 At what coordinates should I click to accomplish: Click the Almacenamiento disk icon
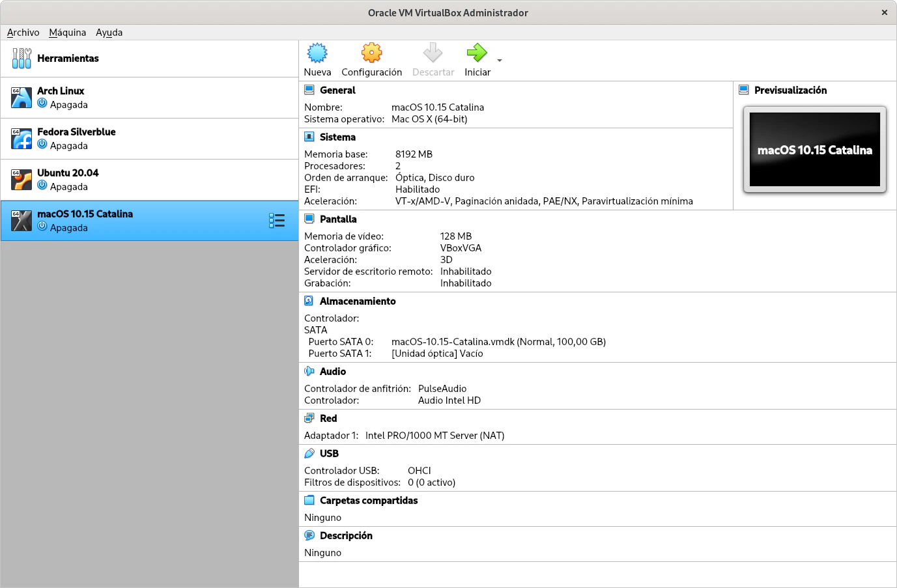point(309,301)
